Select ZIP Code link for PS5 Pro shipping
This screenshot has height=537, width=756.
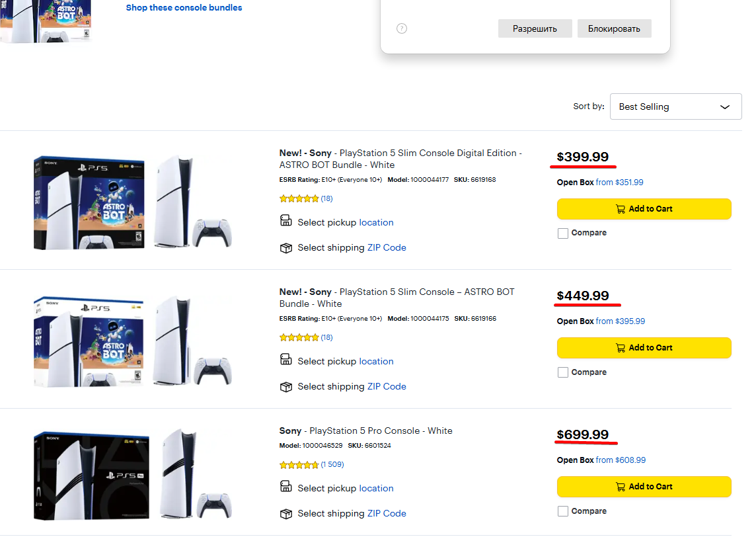(x=387, y=514)
